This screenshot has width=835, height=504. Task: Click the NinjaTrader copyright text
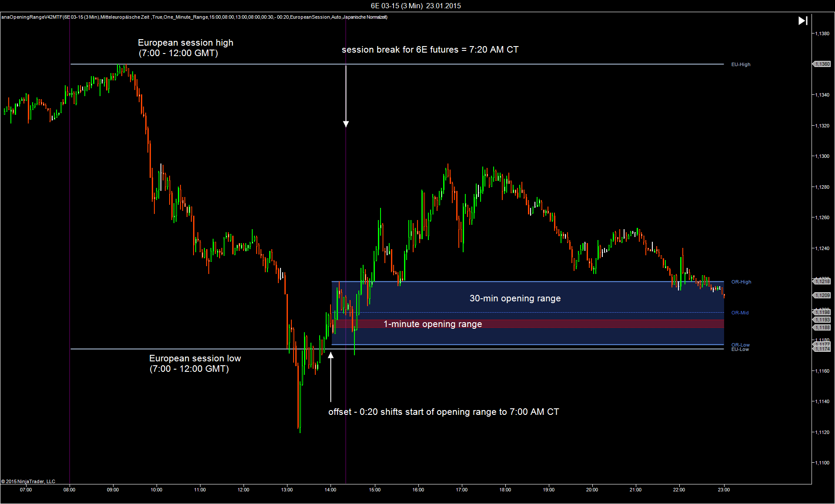[28, 481]
